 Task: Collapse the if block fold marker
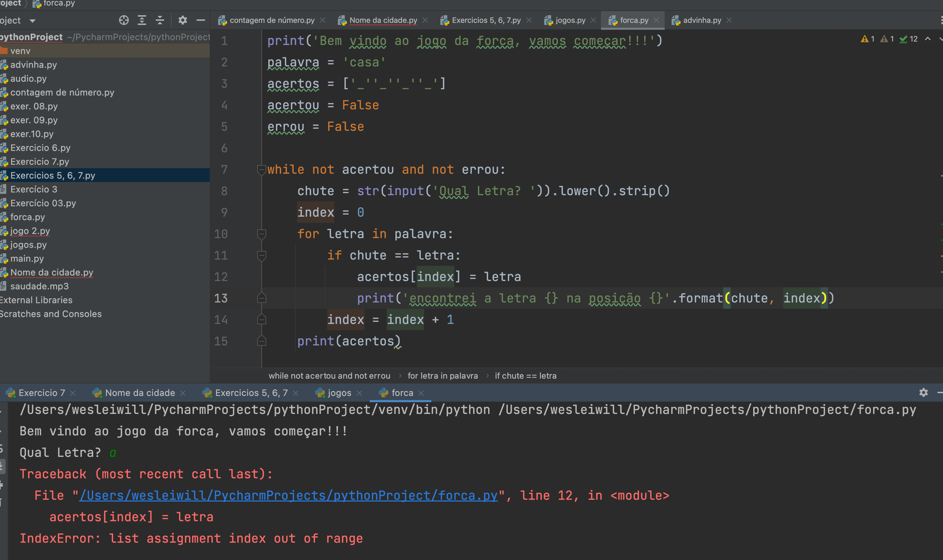pos(261,255)
